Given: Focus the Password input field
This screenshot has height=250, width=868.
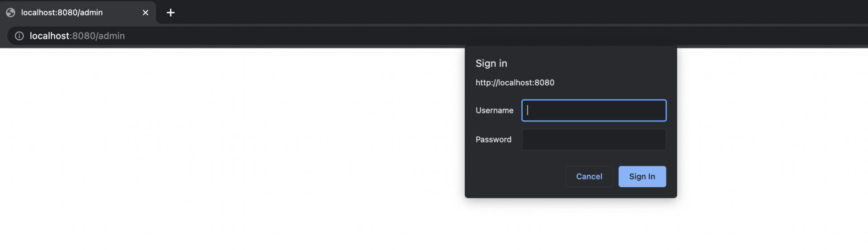Looking at the screenshot, I should (594, 139).
